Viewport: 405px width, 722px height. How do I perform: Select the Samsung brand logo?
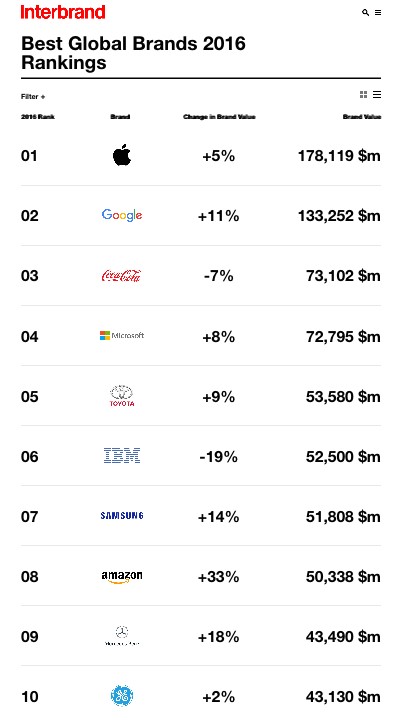point(122,516)
